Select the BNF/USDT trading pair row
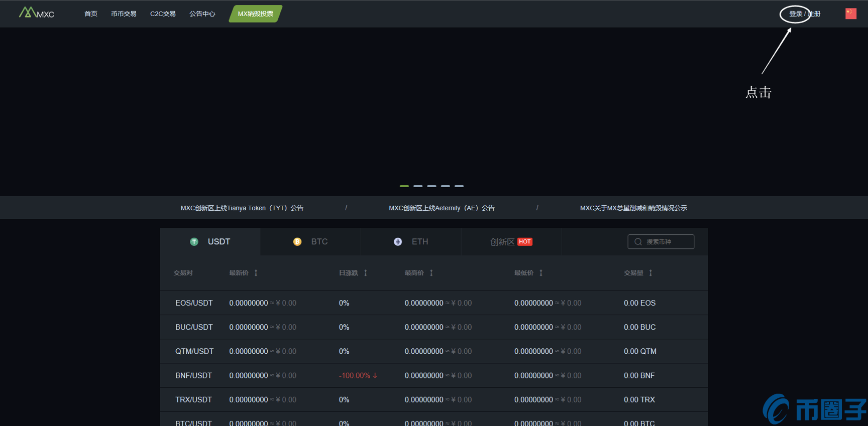 coord(193,375)
